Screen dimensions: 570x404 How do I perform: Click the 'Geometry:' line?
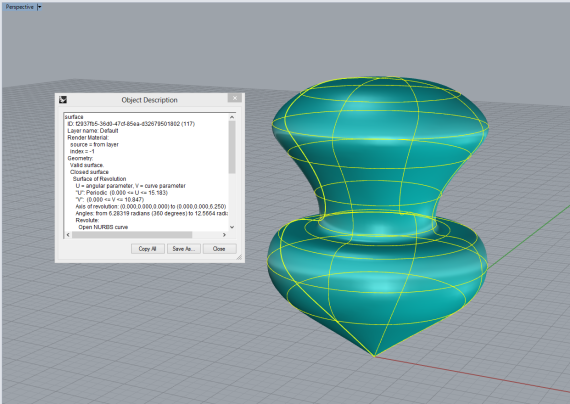click(80, 158)
